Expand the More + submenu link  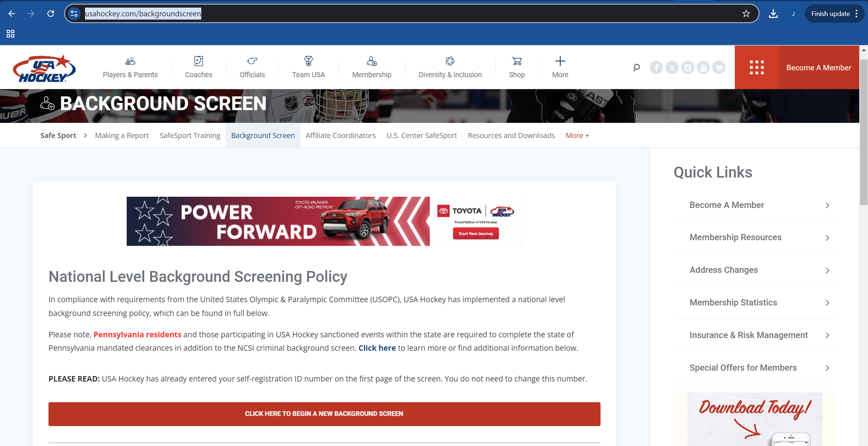click(x=577, y=135)
